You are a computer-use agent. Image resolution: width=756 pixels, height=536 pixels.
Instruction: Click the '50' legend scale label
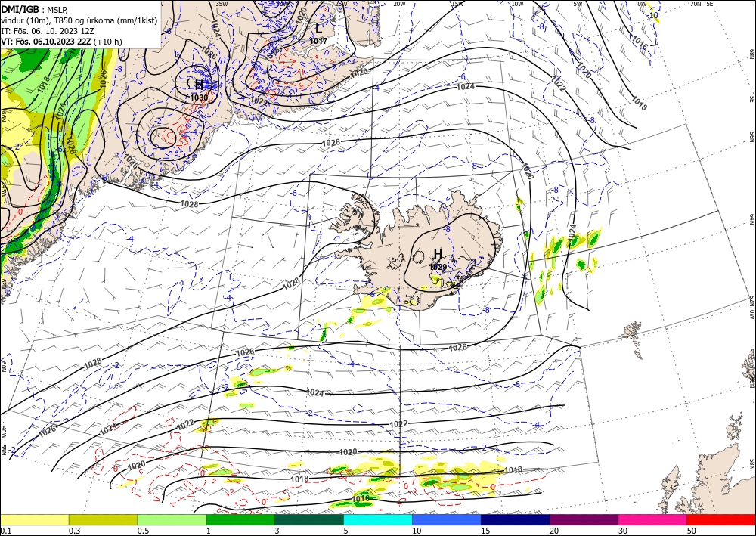pos(692,531)
